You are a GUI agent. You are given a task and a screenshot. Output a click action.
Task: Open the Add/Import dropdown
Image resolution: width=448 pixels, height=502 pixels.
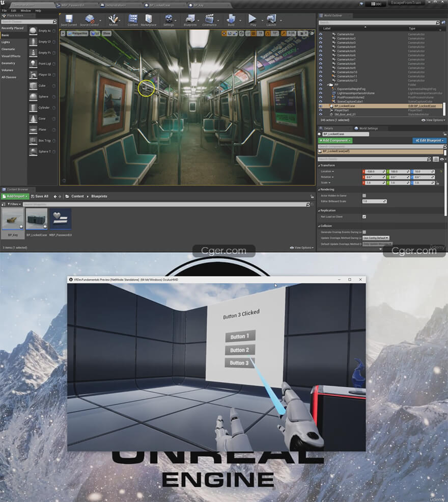(15, 196)
